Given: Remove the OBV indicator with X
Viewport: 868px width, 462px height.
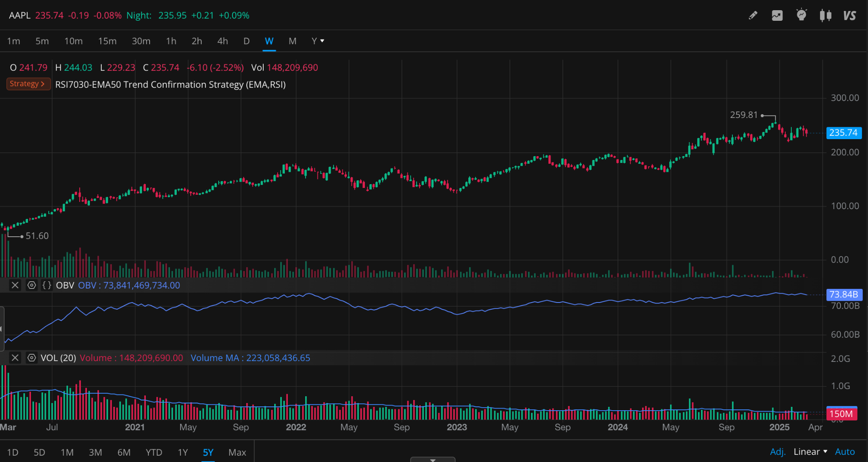Looking at the screenshot, I should pos(15,285).
